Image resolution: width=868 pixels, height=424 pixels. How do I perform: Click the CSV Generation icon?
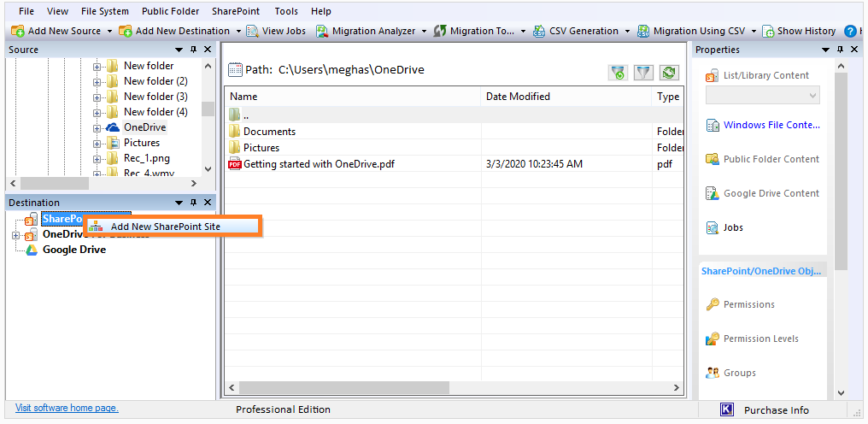click(x=539, y=31)
